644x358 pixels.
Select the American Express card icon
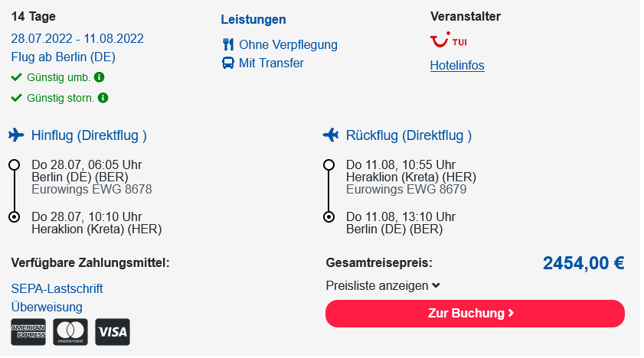(x=28, y=332)
